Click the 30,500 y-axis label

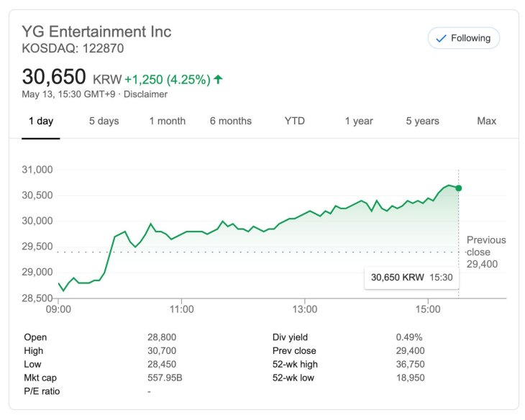pyautogui.click(x=37, y=195)
